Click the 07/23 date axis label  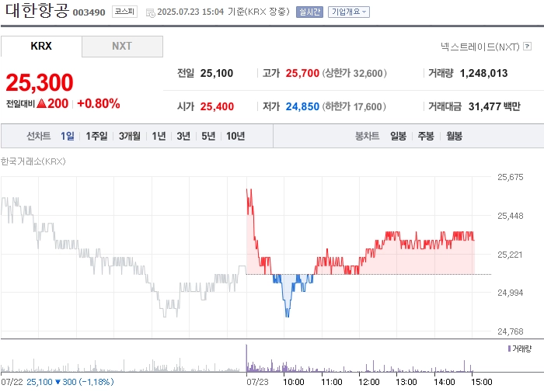point(257,382)
